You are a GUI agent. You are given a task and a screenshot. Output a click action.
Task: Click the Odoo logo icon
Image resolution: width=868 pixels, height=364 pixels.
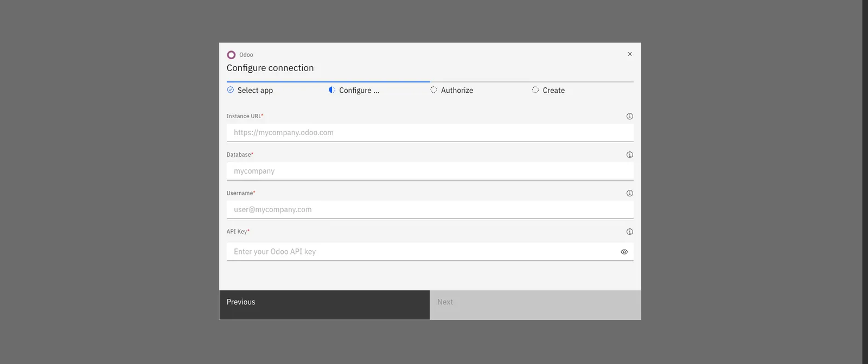231,55
